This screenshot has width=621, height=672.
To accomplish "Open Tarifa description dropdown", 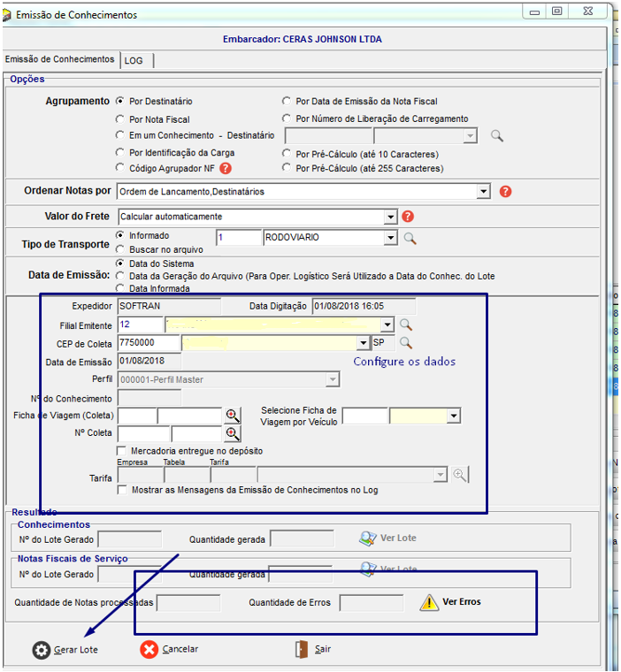I will pyautogui.click(x=440, y=475).
